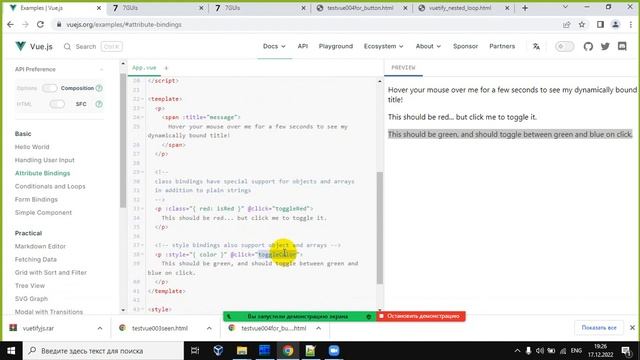
Task: Open the GitHub icon link
Action: click(588, 47)
